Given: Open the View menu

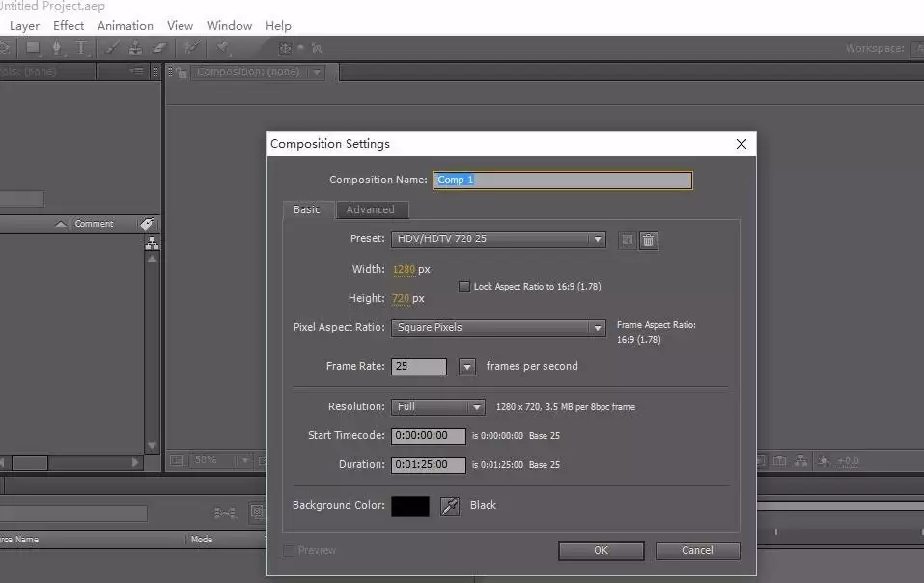Looking at the screenshot, I should 180,26.
